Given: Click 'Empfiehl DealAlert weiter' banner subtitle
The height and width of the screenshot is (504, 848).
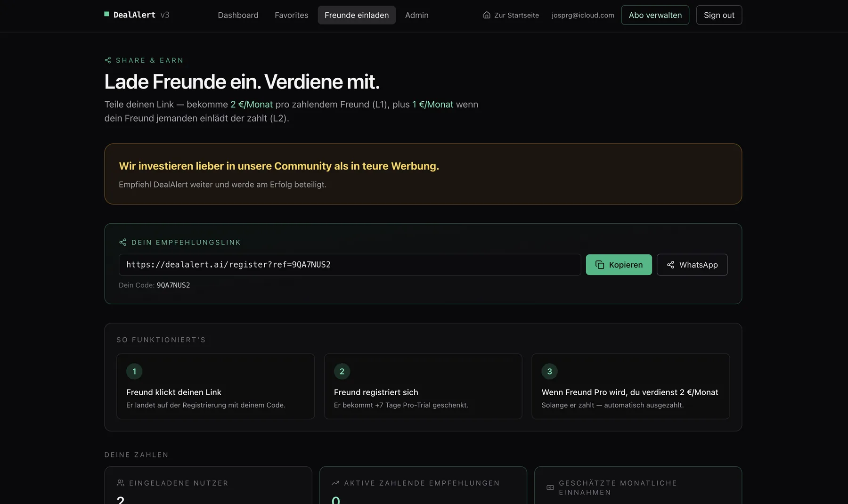Looking at the screenshot, I should 222,184.
